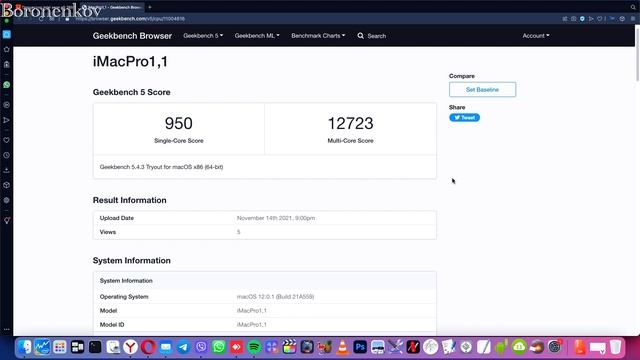Screen dimensions: 640x360
Task: Click the tab search magnifier icon
Action: pyautogui.click(x=633, y=7)
